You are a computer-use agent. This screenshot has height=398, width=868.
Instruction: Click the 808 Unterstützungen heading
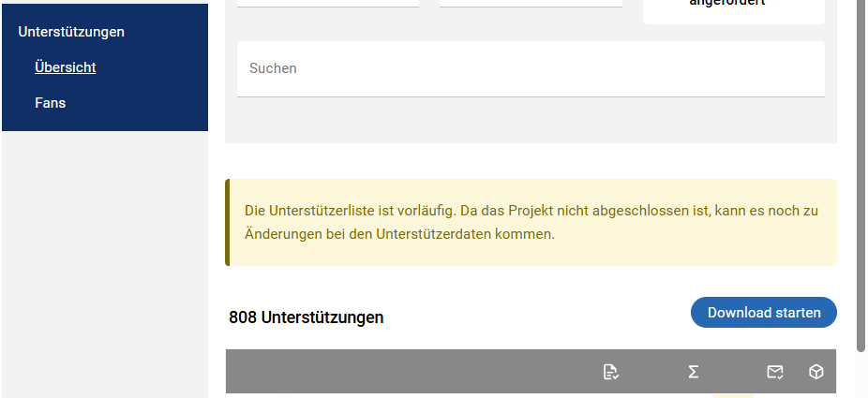(x=307, y=317)
